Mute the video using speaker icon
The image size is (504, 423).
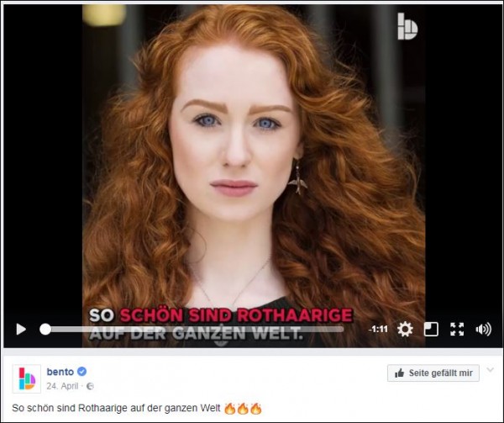tap(483, 329)
